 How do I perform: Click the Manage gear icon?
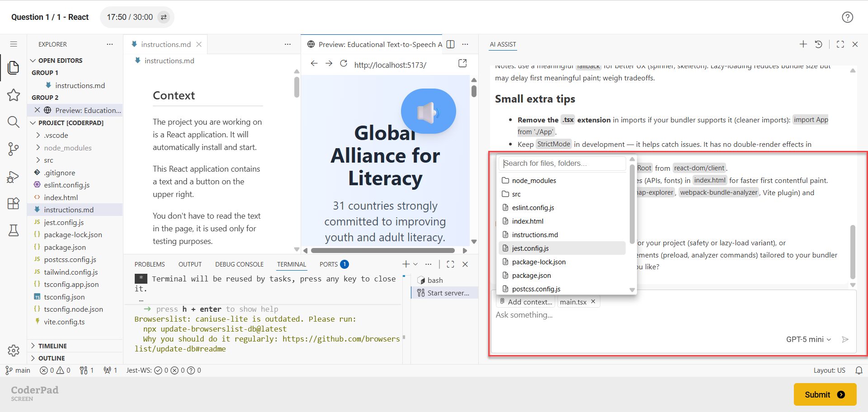click(14, 350)
